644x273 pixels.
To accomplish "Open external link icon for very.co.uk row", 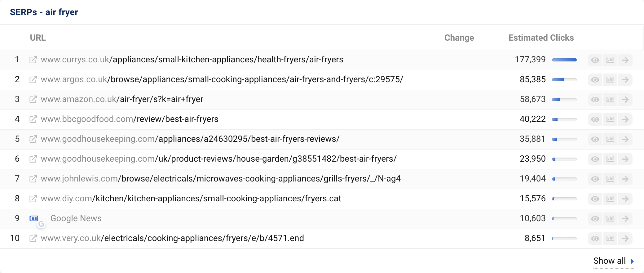I will pyautogui.click(x=33, y=238).
